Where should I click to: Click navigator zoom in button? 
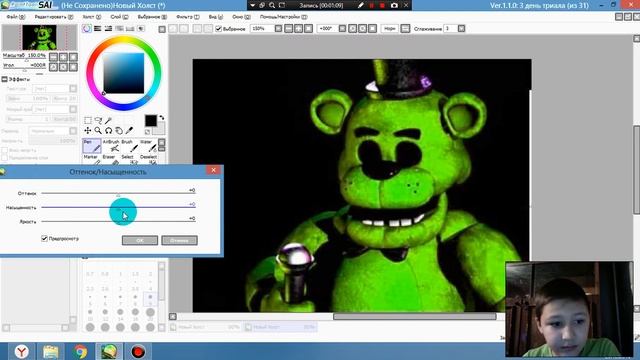pyautogui.click(x=63, y=57)
